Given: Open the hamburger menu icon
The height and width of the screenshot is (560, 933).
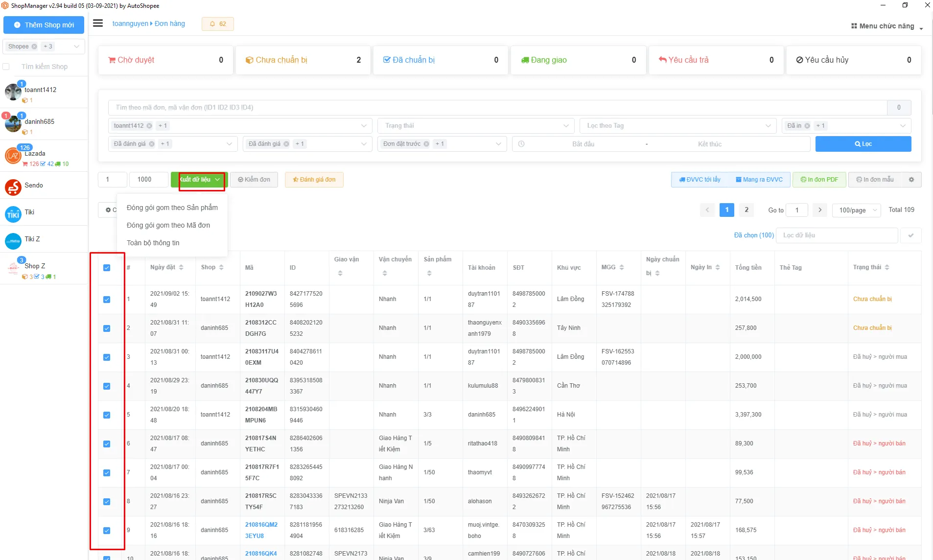Looking at the screenshot, I should click(x=98, y=23).
